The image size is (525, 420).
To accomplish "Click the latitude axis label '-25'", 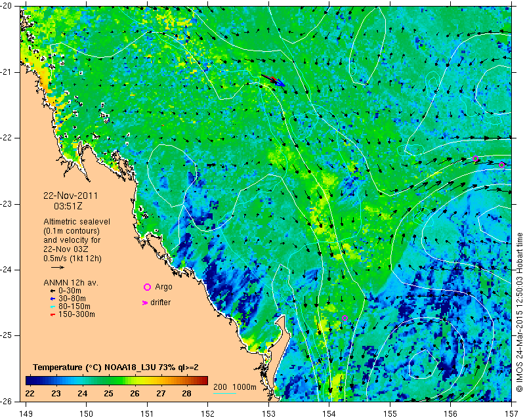I will pos(6,335).
